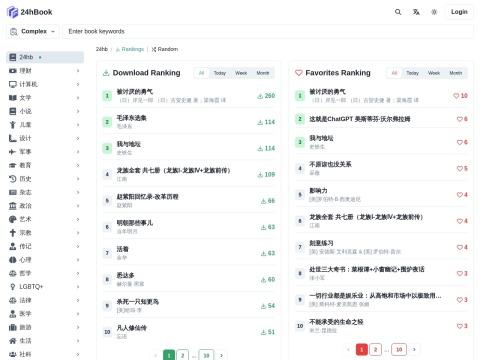Expand the 法律 category chevron
This screenshot has height=360, width=480.
(78, 300)
